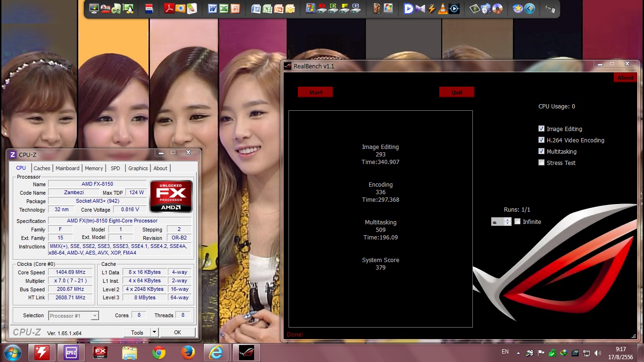Screen dimensions: 644x362
Task: Open the orange camera icon in the dock
Action: pos(181,8)
